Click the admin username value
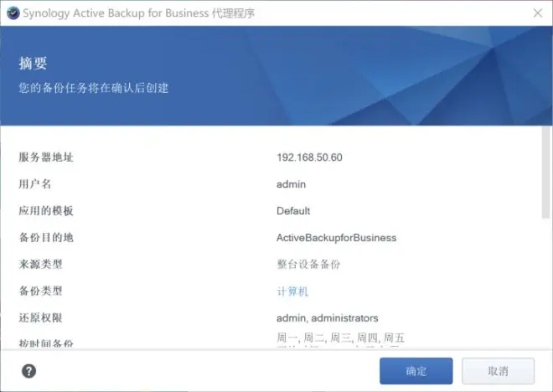The width and height of the screenshot is (553, 392). pyautogui.click(x=291, y=184)
